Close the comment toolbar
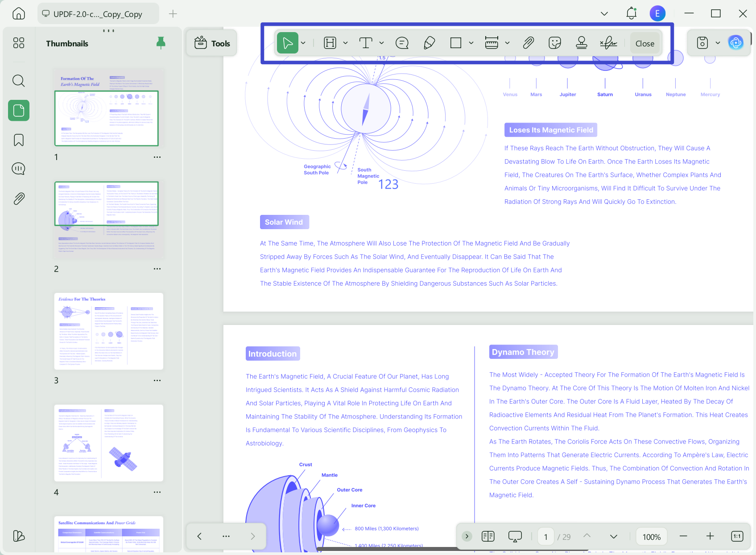This screenshot has width=756, height=555. pyautogui.click(x=644, y=43)
